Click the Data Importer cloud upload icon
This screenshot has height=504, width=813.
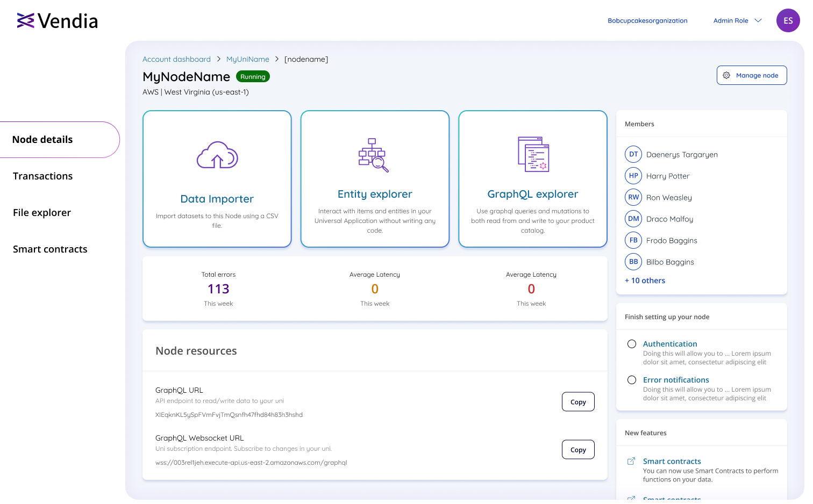pyautogui.click(x=217, y=155)
